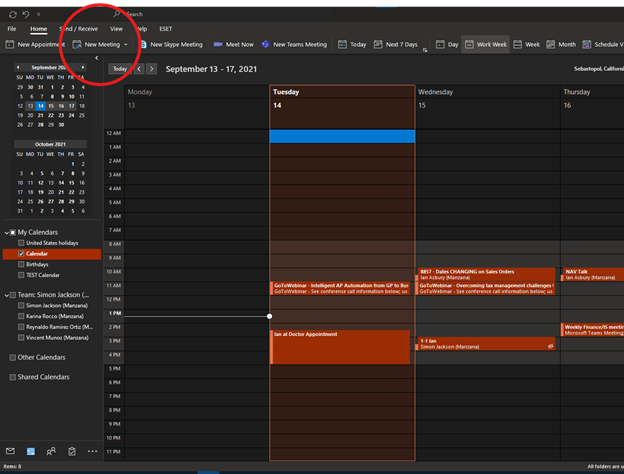Screen dimensions: 624x474
Task: Check the Team: Simon Jackson group checkbox
Action: point(13,295)
